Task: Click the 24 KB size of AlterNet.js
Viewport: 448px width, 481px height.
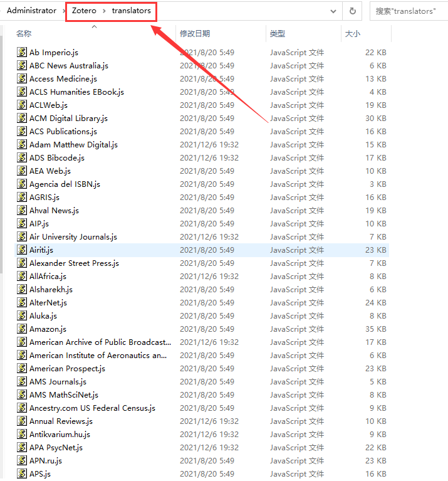Action: pyautogui.click(x=376, y=303)
